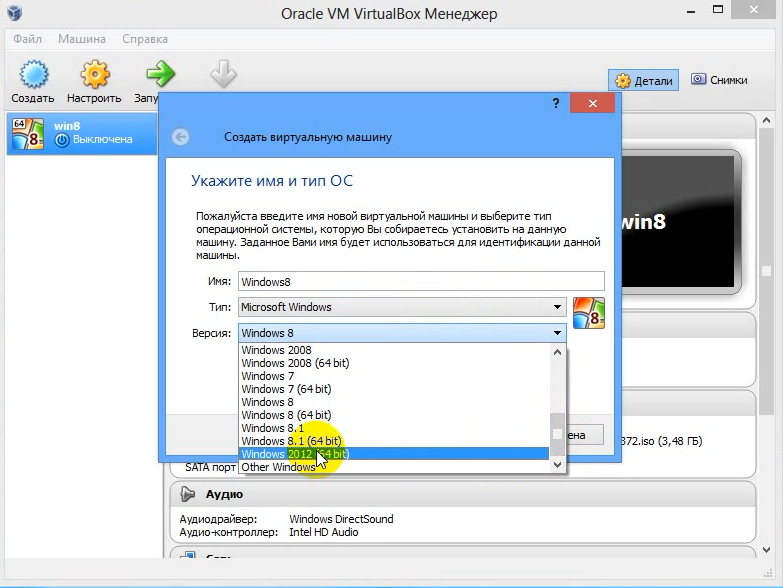Open the Справка menu
The image size is (783, 588).
point(145,39)
